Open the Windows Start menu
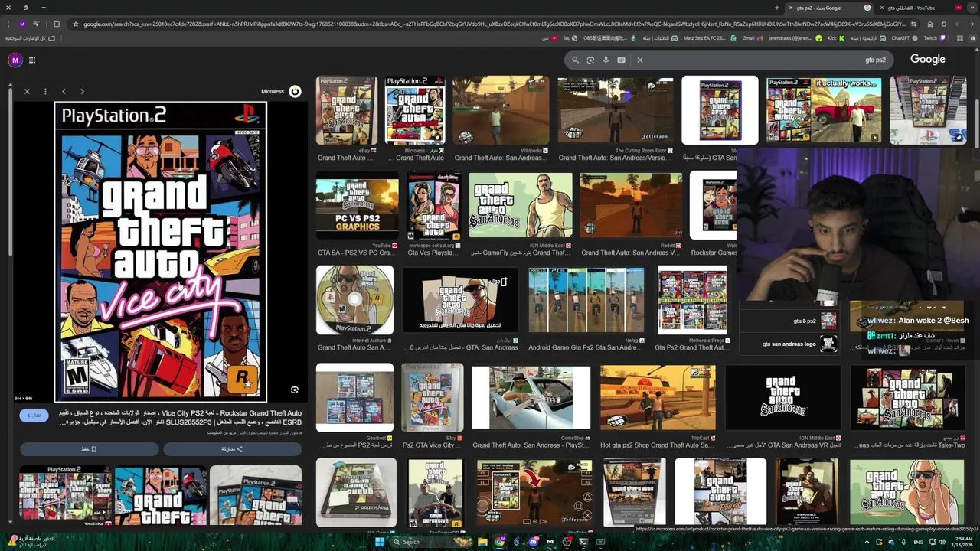This screenshot has width=980, height=551. point(379,542)
